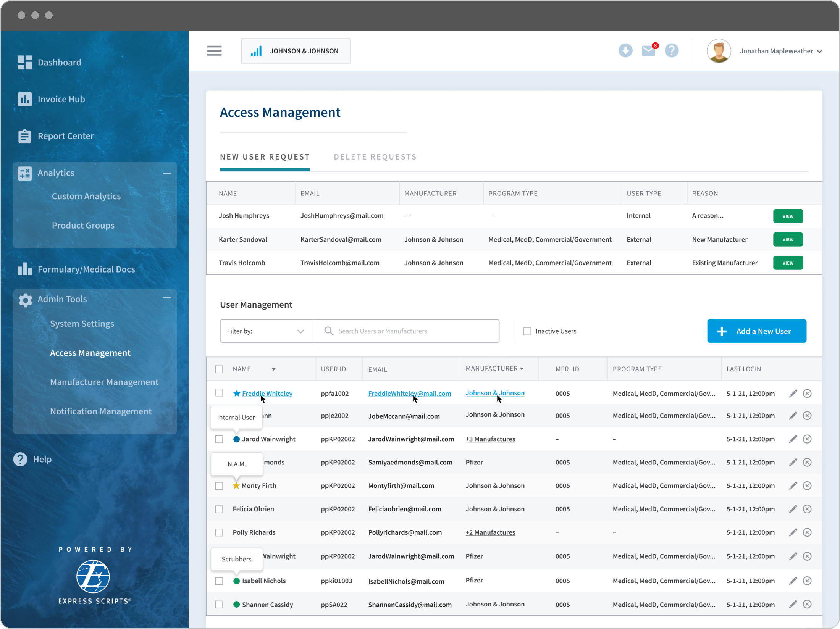The width and height of the screenshot is (840, 629).
Task: Select the New User Request tab
Action: pyautogui.click(x=265, y=157)
